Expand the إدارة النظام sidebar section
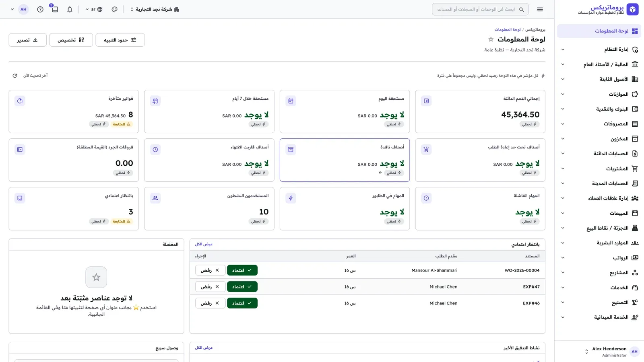 coord(599,49)
